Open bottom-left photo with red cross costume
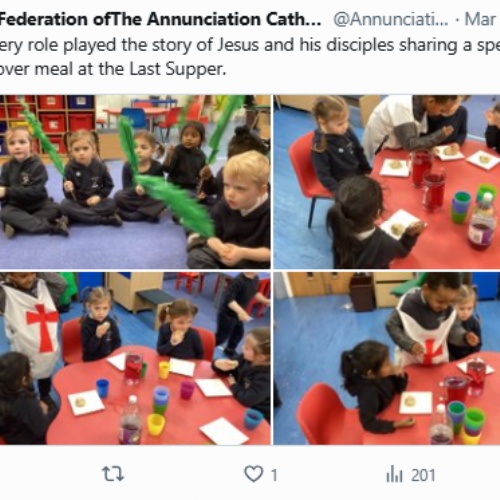Screen dimensions: 500x500 coord(135,358)
